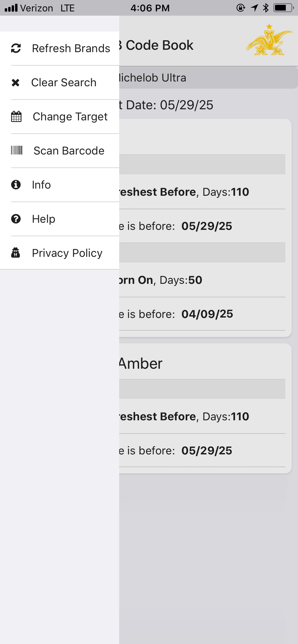Open the Privacy Policy menu entry
This screenshot has width=298, height=644.
pos(60,253)
